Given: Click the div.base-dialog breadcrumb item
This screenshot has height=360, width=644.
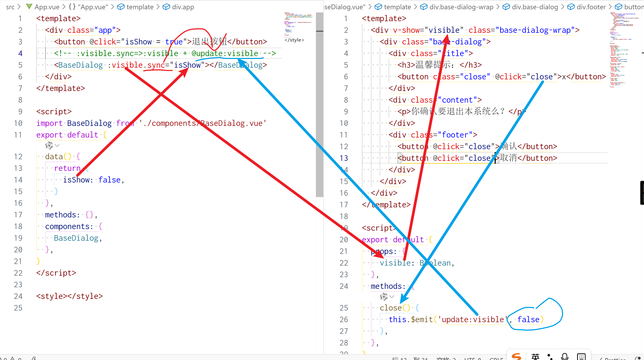Looking at the screenshot, I should click(x=535, y=7).
